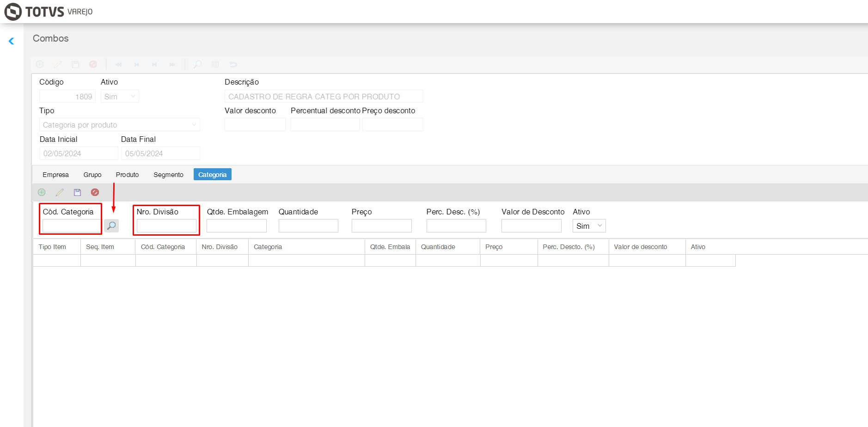
Task: Go to the last record with the double-right arrow
Action: click(172, 64)
